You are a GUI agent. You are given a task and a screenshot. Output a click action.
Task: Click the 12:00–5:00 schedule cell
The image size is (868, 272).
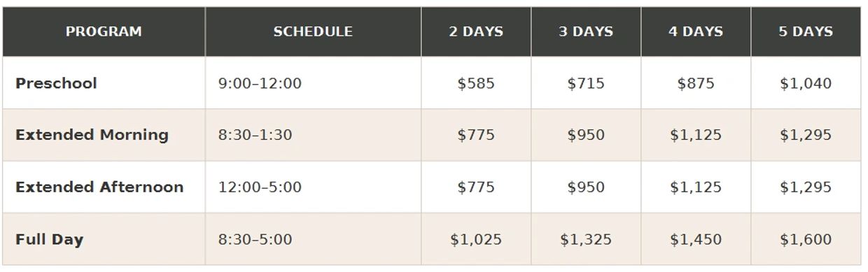260,187
